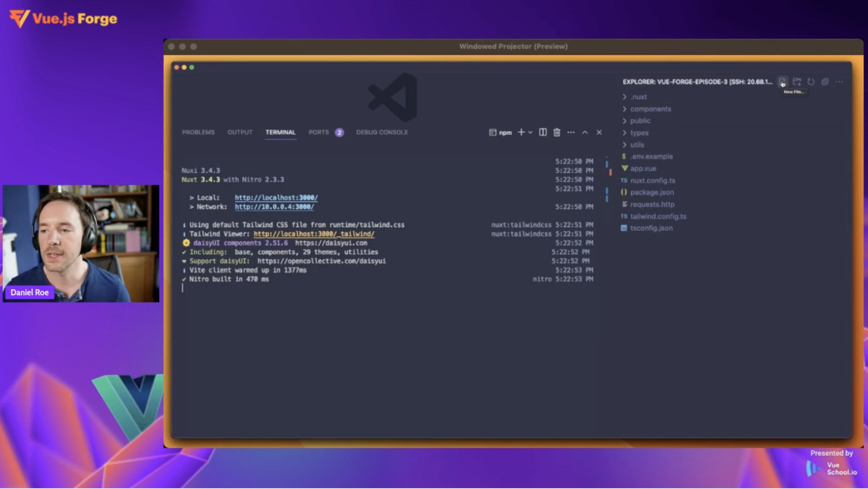Split the terminal pane
Image resolution: width=868 pixels, height=489 pixels.
point(543,132)
